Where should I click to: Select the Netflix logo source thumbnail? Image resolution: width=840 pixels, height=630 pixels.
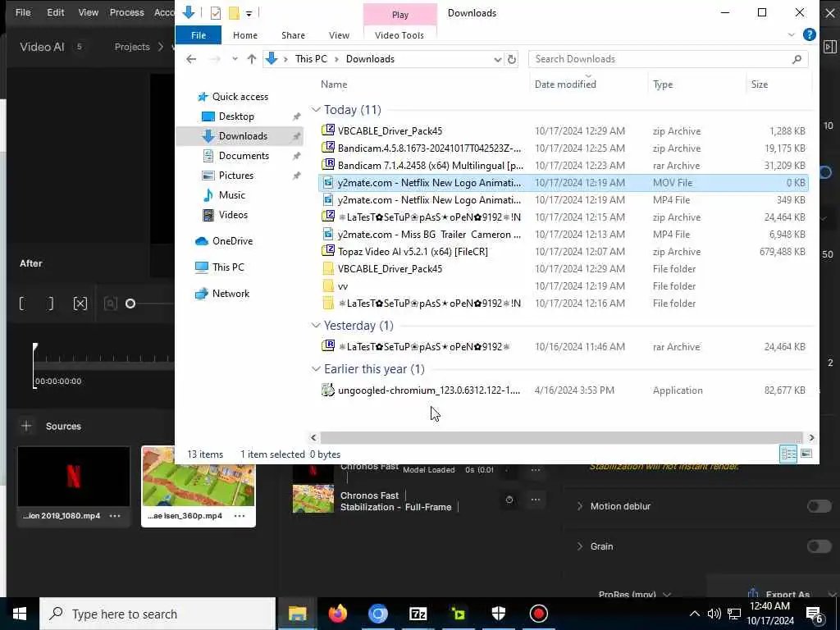pos(73,477)
